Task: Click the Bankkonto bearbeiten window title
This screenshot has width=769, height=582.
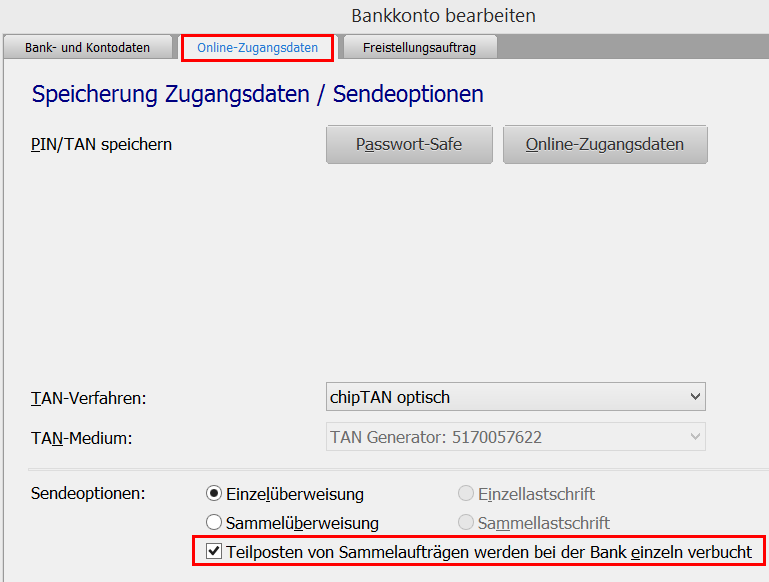Action: pyautogui.click(x=443, y=15)
